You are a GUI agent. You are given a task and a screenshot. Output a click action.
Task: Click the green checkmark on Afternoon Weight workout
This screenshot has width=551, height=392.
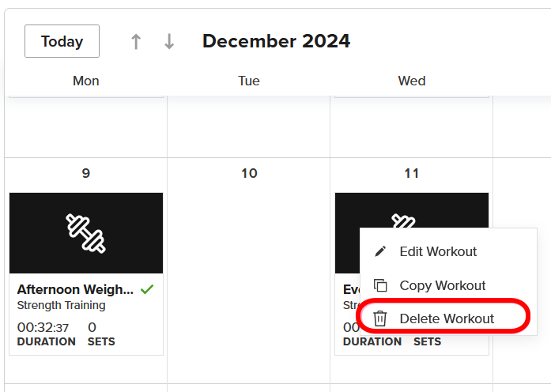(x=147, y=289)
